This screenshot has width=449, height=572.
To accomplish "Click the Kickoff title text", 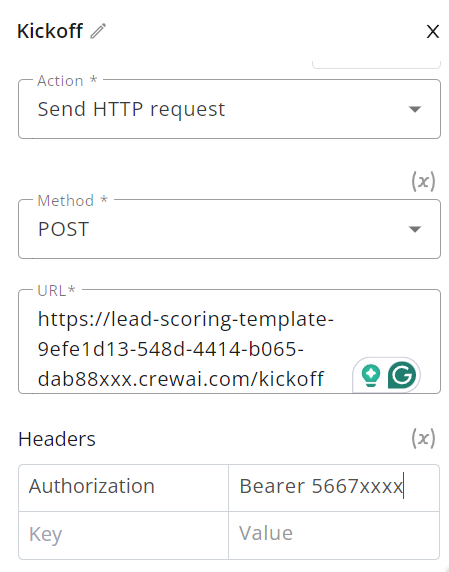I will (50, 31).
